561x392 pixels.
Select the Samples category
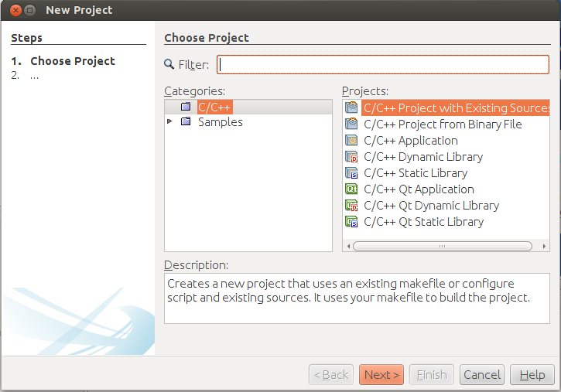tap(220, 122)
